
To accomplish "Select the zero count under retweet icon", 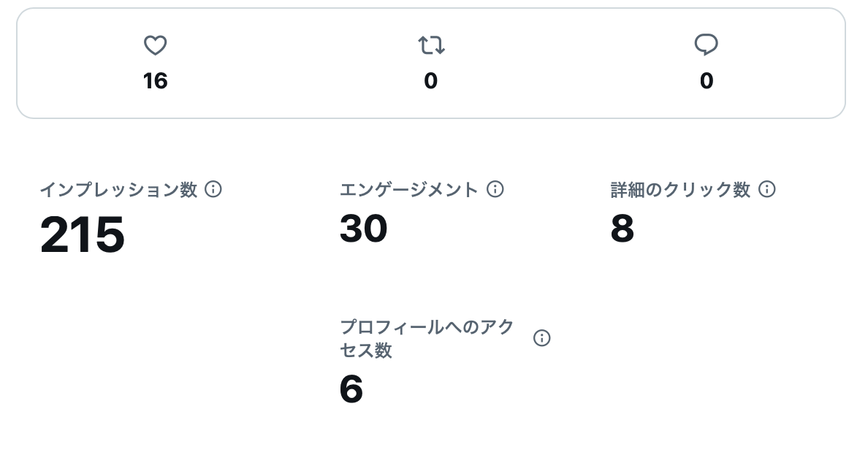I will (x=431, y=80).
